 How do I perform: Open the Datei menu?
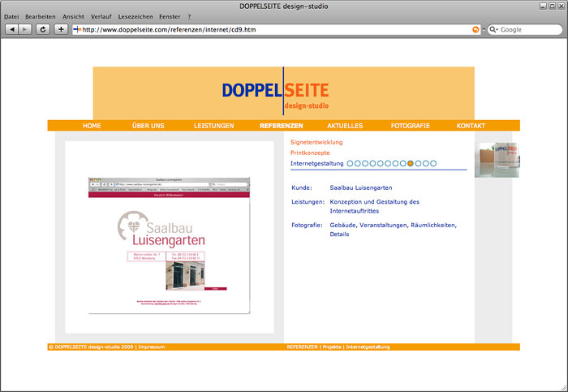point(11,17)
